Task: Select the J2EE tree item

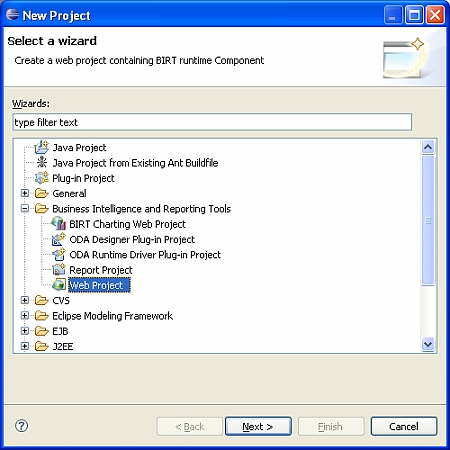Action: coord(63,346)
